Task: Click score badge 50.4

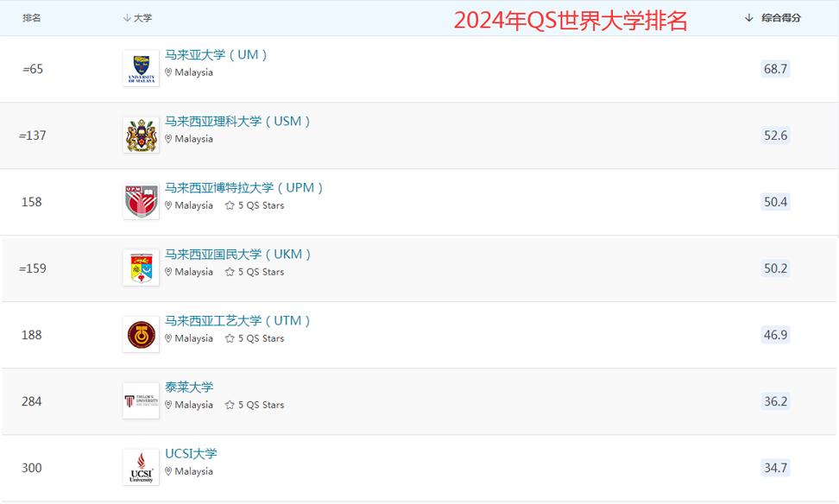Action: tap(775, 202)
